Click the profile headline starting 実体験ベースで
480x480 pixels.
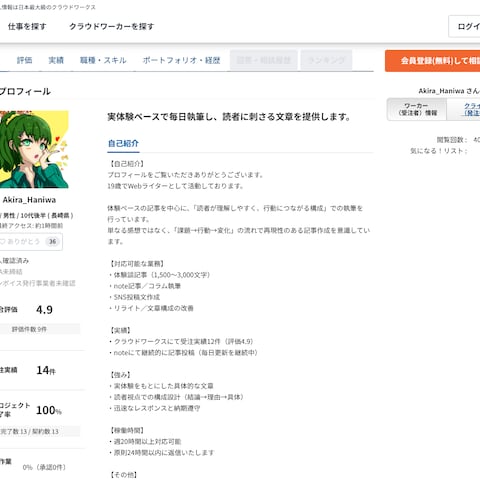click(x=229, y=117)
